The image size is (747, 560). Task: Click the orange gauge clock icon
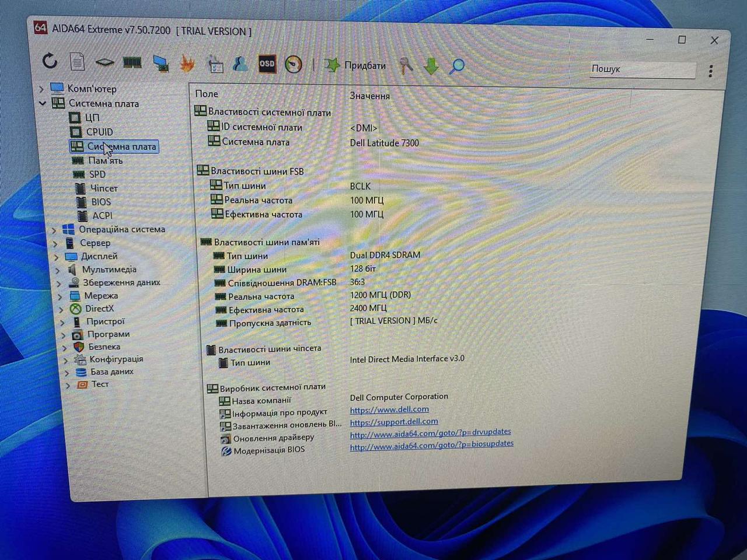click(x=294, y=64)
